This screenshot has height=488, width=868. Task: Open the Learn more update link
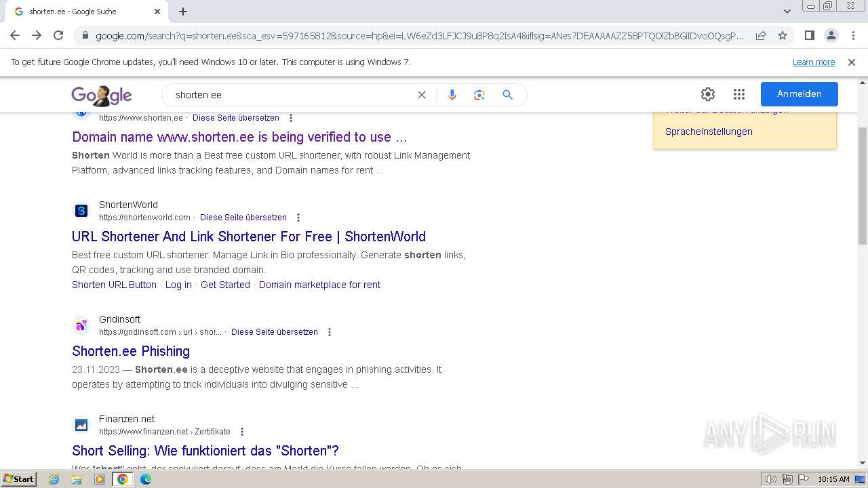814,62
